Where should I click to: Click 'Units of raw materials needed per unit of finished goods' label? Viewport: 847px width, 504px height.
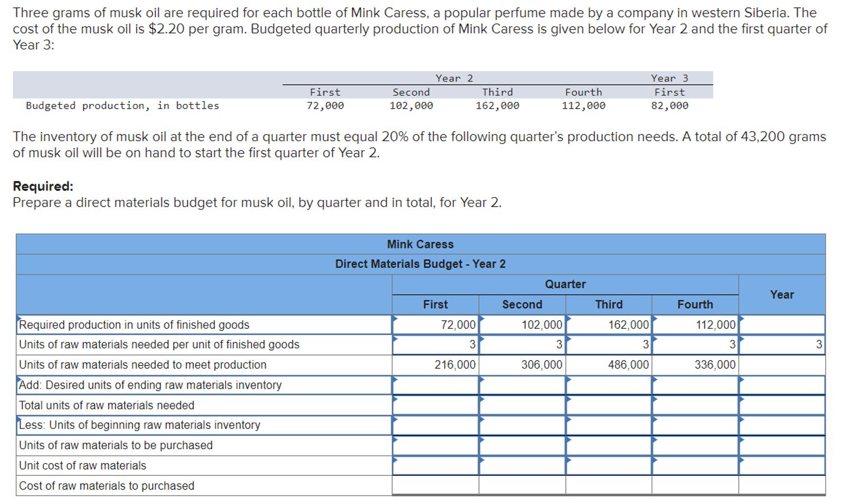click(x=159, y=345)
